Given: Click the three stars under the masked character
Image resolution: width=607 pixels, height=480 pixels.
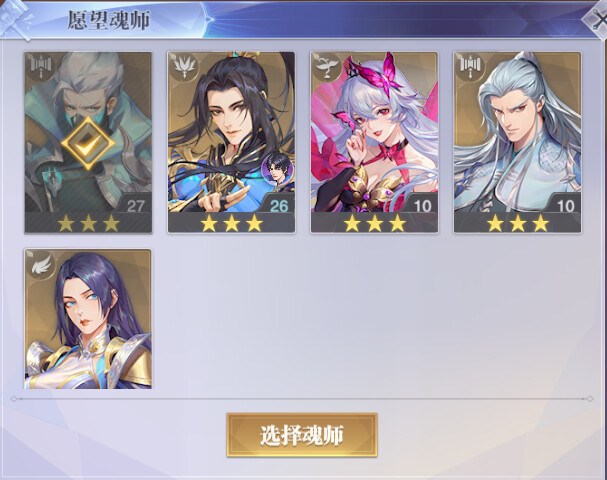Looking at the screenshot, I should point(88,223).
